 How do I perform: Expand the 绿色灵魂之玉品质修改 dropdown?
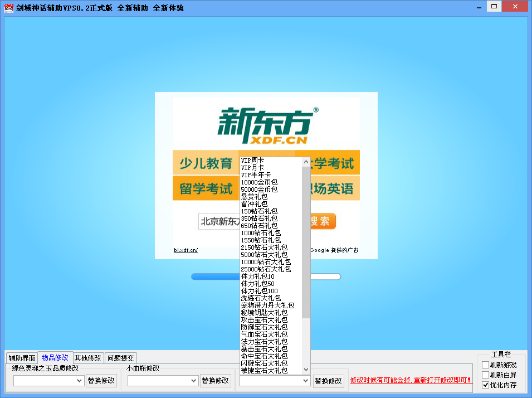pos(80,381)
